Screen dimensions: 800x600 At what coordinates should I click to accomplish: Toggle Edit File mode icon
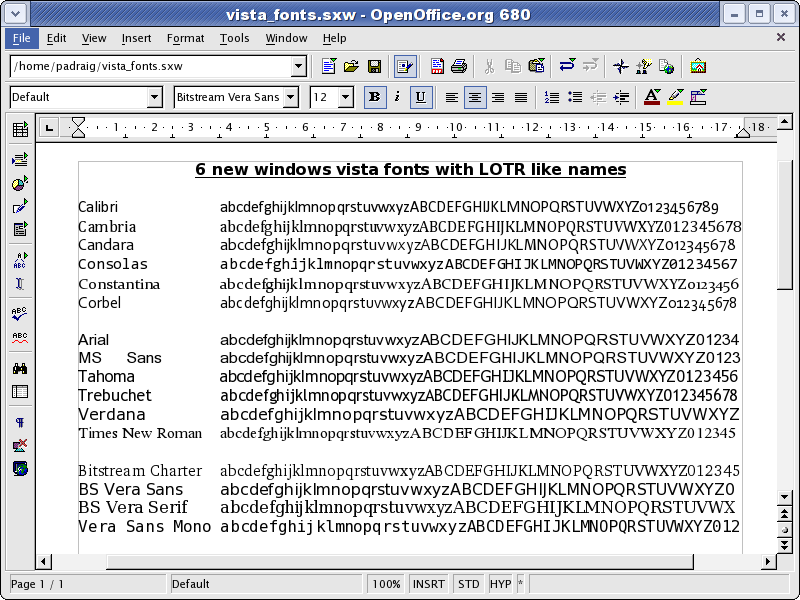click(405, 66)
